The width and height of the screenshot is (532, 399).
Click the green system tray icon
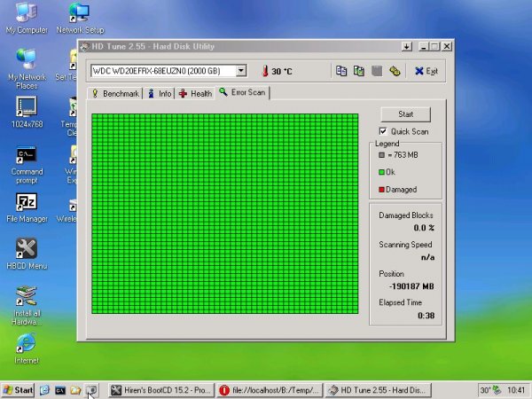coord(497,390)
